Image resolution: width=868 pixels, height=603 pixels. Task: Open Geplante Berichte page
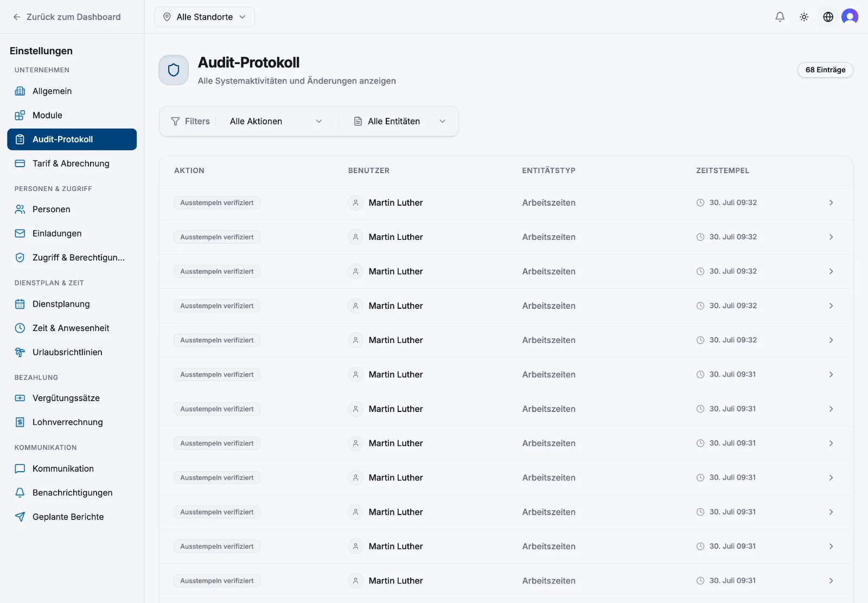(x=72, y=517)
